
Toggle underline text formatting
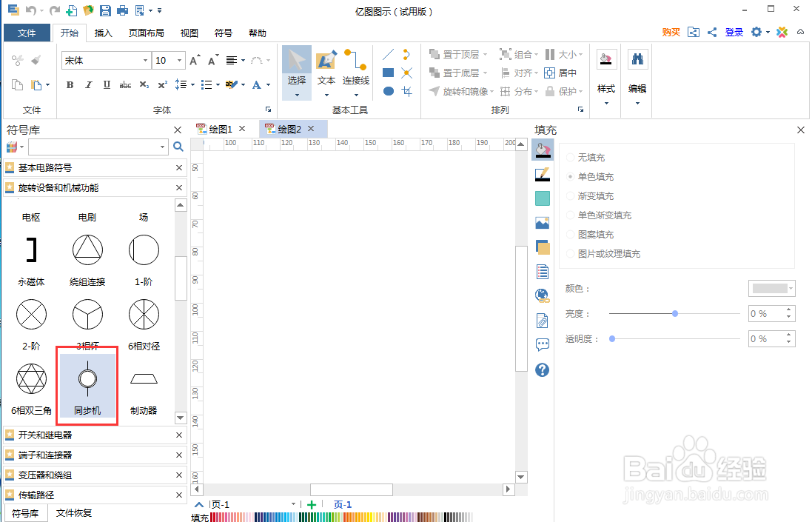coord(107,85)
